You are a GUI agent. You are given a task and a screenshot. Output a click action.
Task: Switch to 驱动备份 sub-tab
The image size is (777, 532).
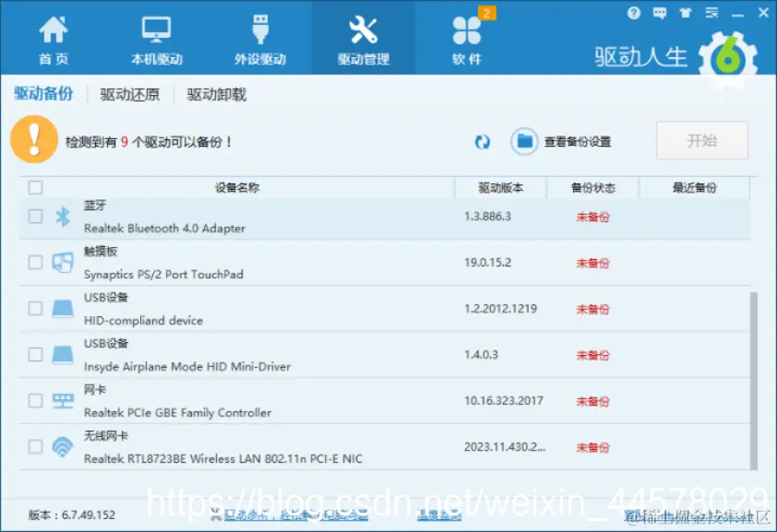(43, 93)
